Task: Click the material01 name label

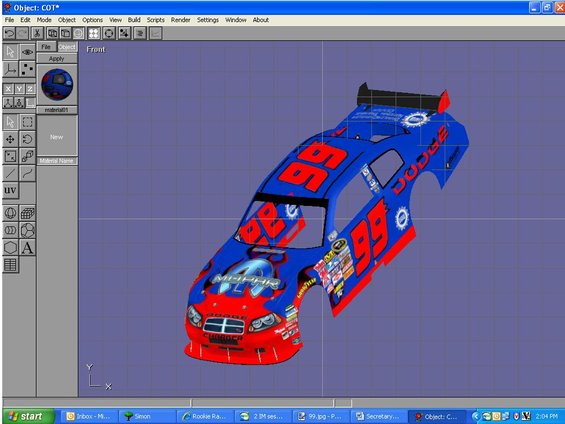Action: tap(57, 110)
